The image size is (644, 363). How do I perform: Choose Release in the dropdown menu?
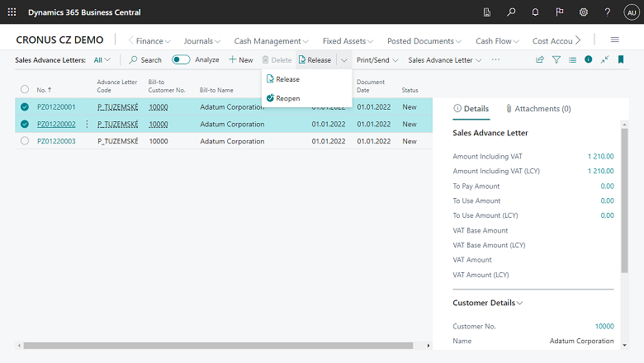pos(306,79)
